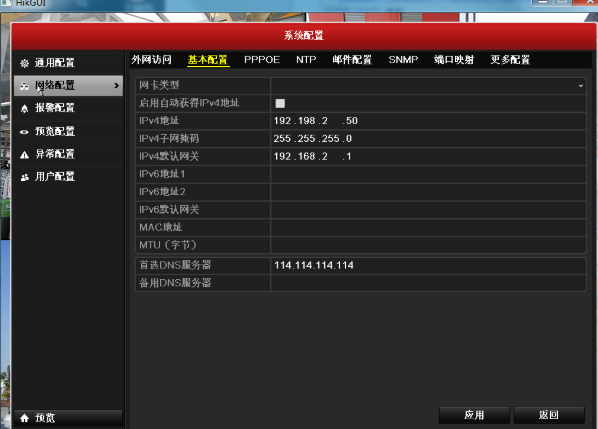Viewport: 598px width, 429px height.
Task: Toggle the 启用自动获得IPv4地址 checkbox
Action: tap(280, 103)
